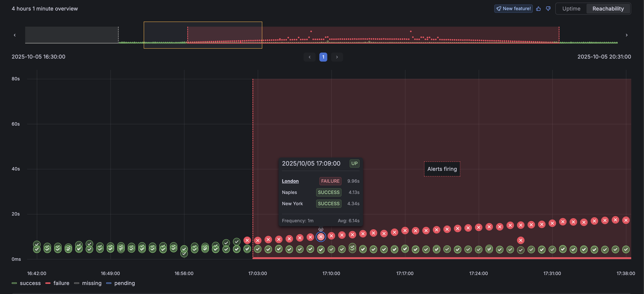This screenshot has height=294, width=644.
Task: Click the missing legend color swatch
Action: [77, 283]
